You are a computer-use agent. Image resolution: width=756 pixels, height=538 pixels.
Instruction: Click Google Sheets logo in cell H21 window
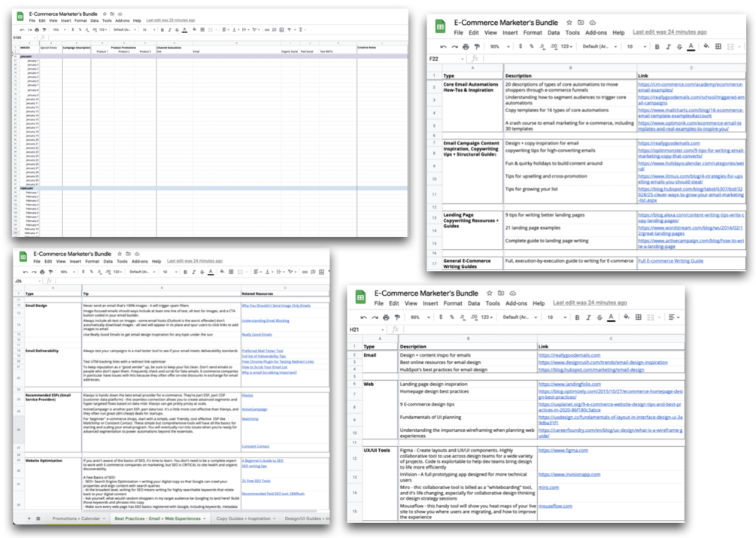tap(360, 297)
